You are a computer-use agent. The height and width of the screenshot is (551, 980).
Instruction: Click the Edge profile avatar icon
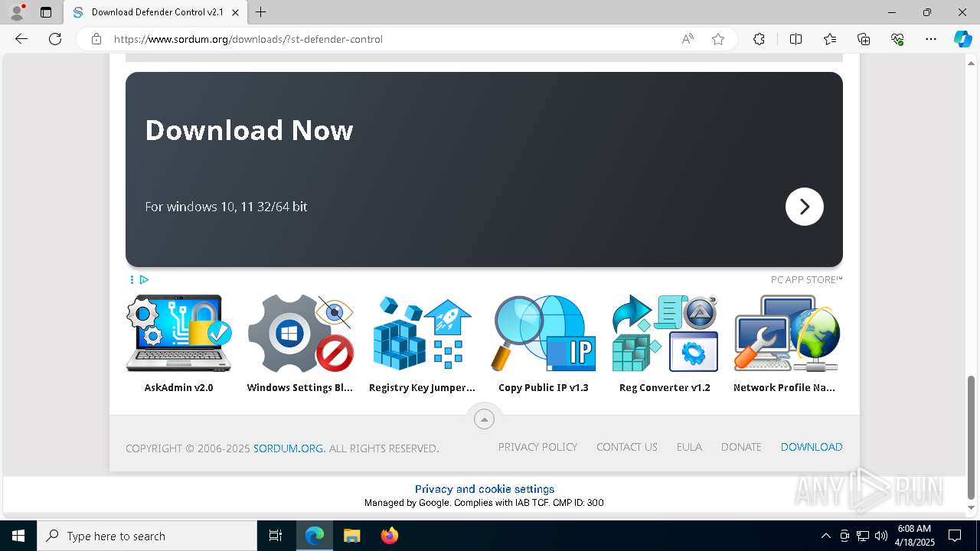17,12
